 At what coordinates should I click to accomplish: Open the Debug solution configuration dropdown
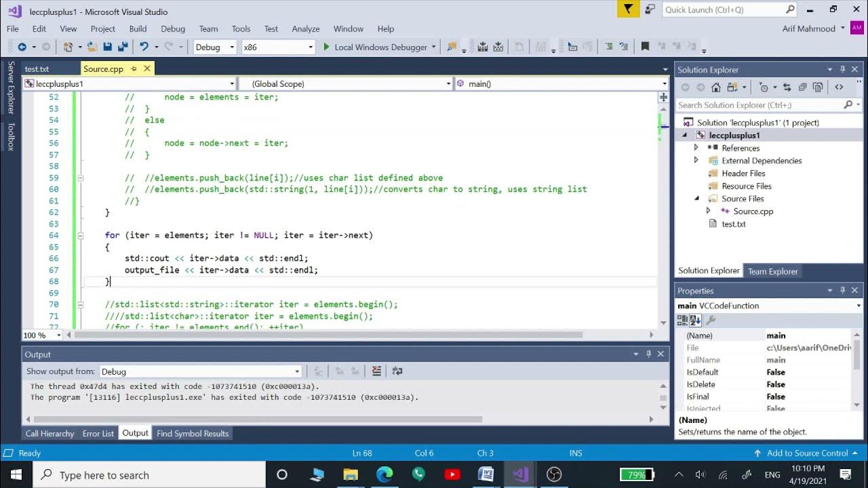214,47
